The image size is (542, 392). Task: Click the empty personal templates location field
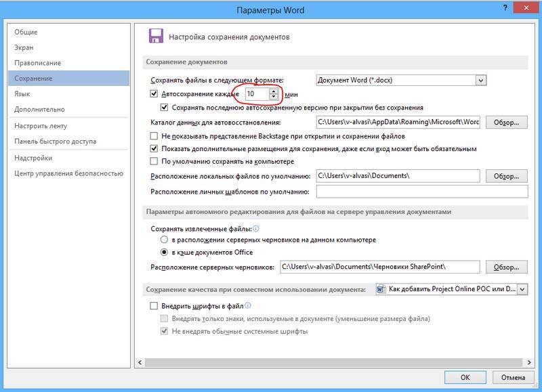[422, 192]
